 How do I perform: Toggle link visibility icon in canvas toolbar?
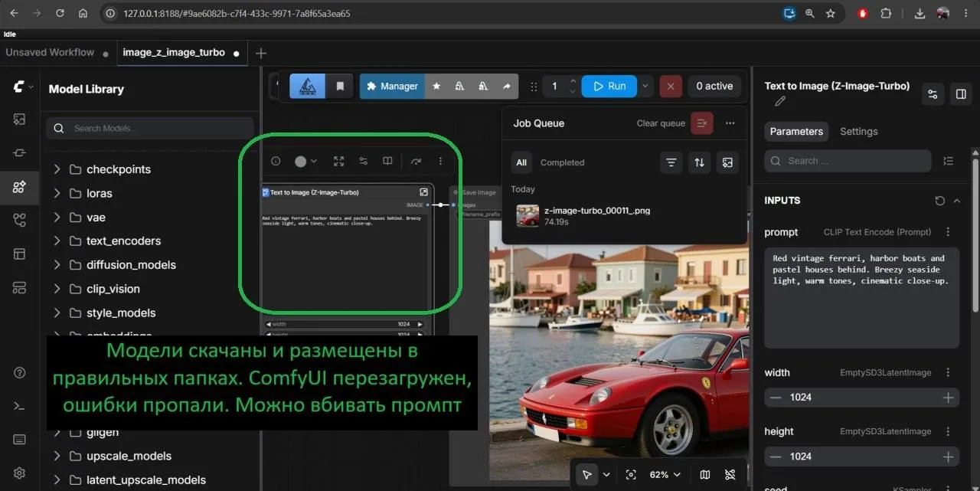coord(730,475)
